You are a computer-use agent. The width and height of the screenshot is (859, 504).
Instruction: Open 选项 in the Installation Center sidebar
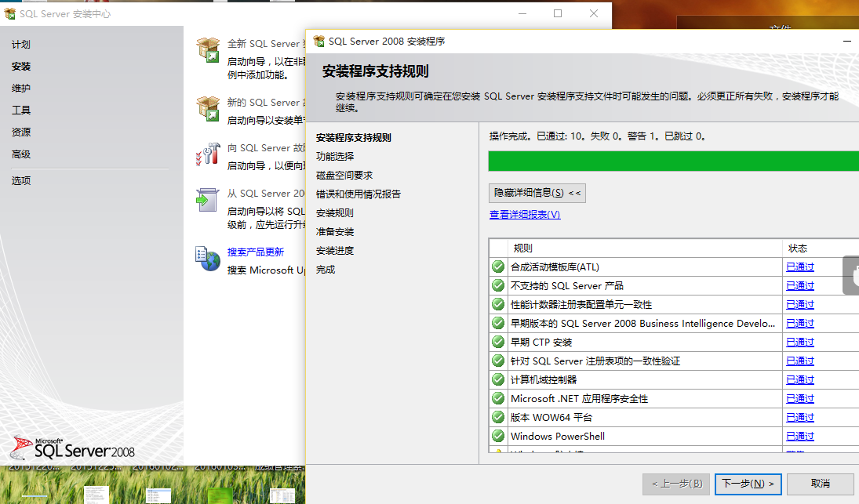[21, 180]
